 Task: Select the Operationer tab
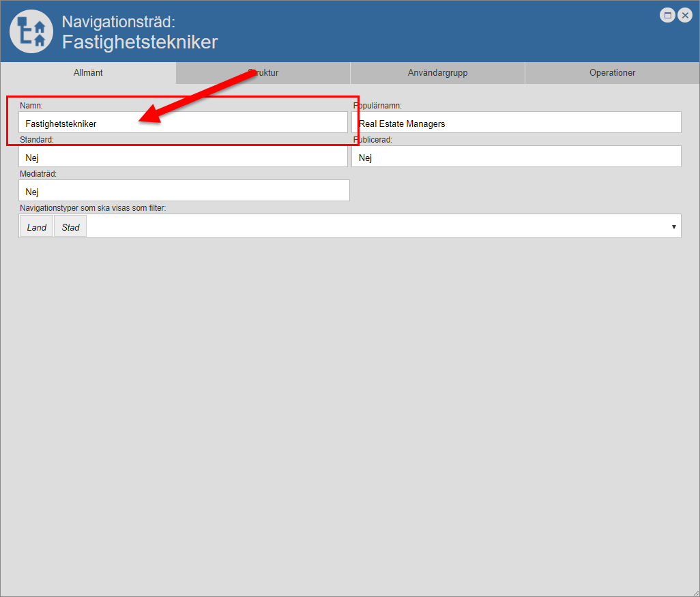[x=612, y=73]
